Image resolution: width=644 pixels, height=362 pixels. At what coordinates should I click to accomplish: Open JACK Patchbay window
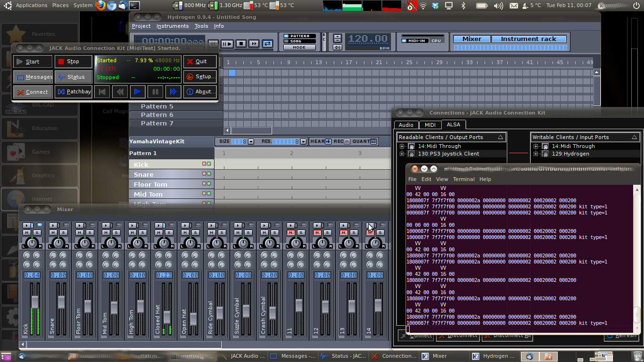tap(74, 92)
